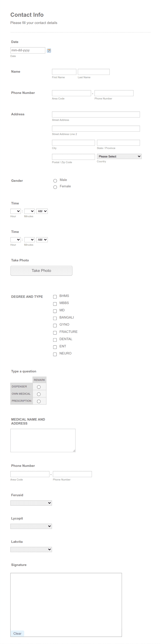The height and width of the screenshot is (644, 161).
Task: Click the Street Address field
Action: pyautogui.click(x=96, y=114)
